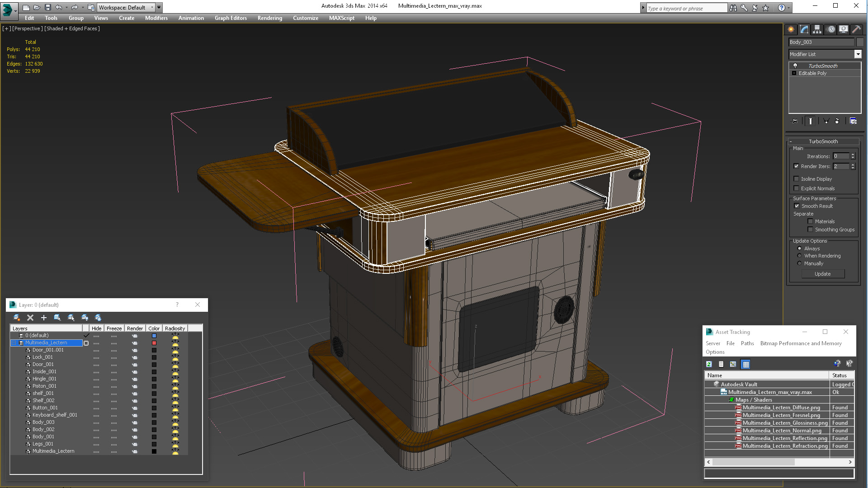Toggle TurboSmooth modifier lightbulb
868x488 pixels.
[x=795, y=66]
